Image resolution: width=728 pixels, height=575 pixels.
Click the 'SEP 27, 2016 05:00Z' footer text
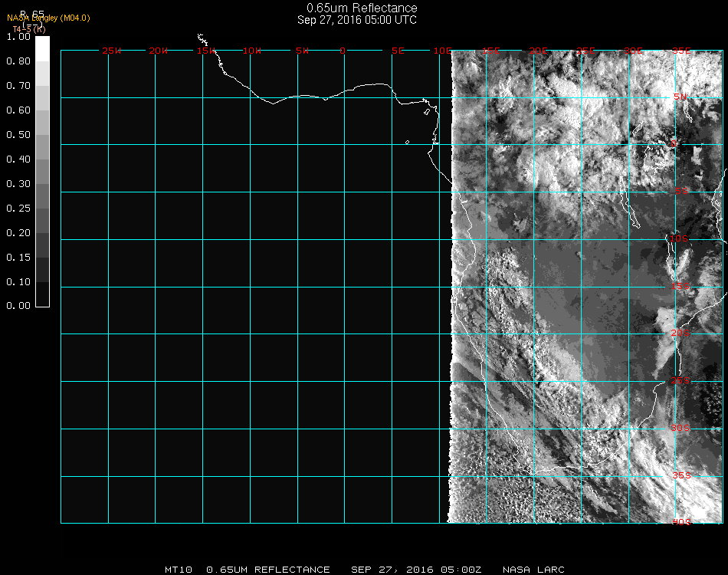tap(416, 570)
